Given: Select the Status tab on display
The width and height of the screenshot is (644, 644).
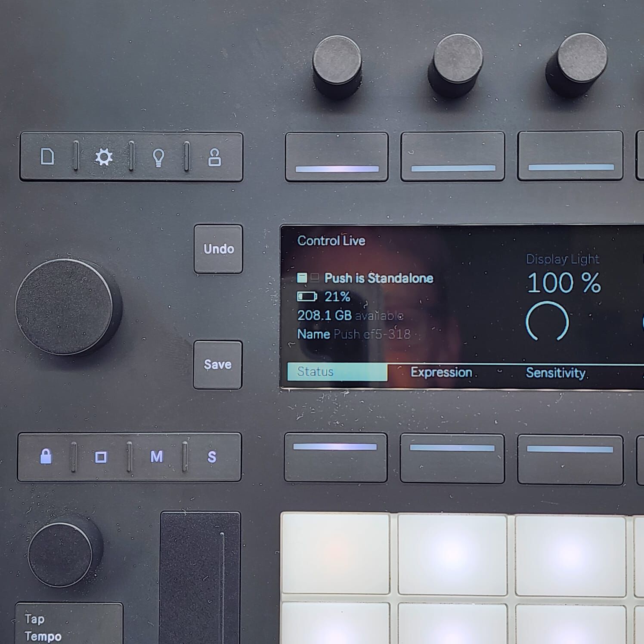Looking at the screenshot, I should (337, 372).
